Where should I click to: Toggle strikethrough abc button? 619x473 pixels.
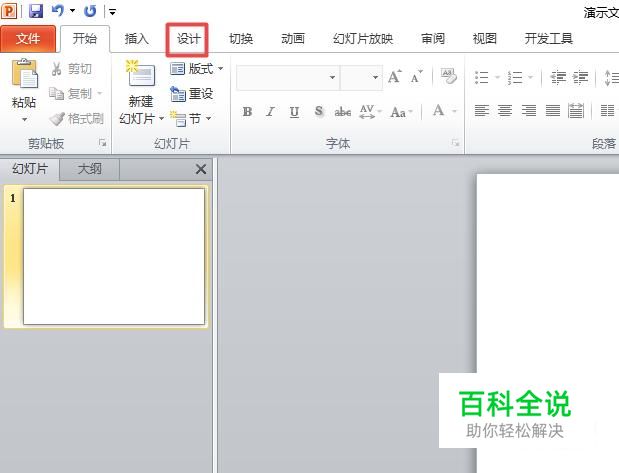(x=343, y=112)
